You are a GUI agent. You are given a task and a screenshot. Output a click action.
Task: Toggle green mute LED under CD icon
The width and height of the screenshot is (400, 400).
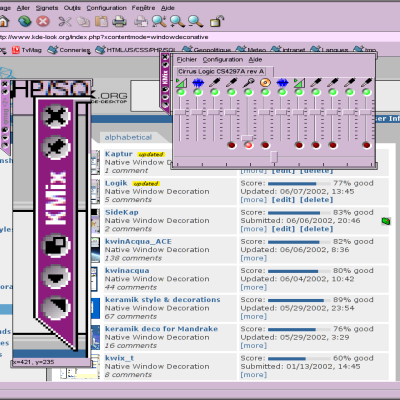pyautogui.click(x=265, y=92)
